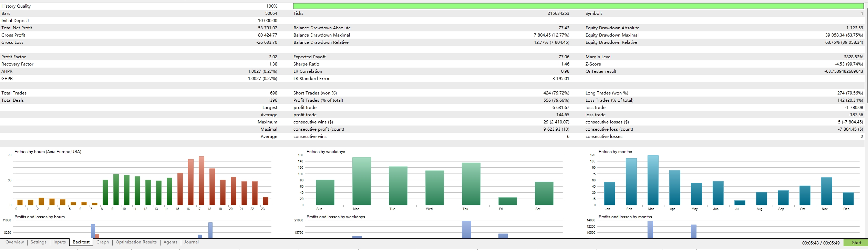Select Total Net Profit value 53 791.07
This screenshot has height=250, width=868.
[x=267, y=28]
